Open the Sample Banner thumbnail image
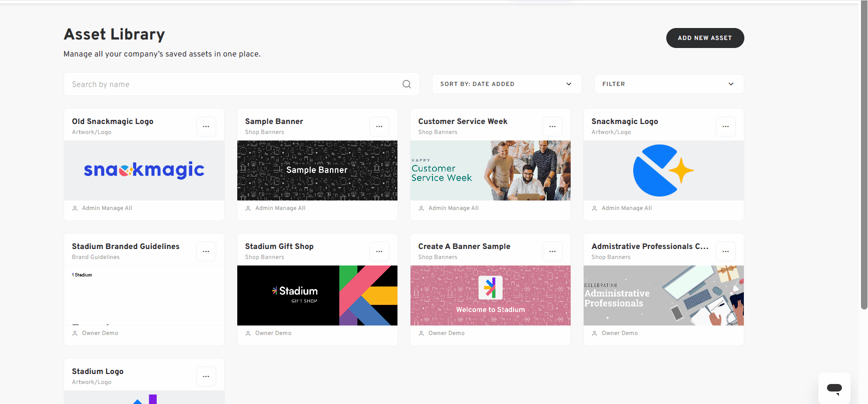 pos(317,170)
